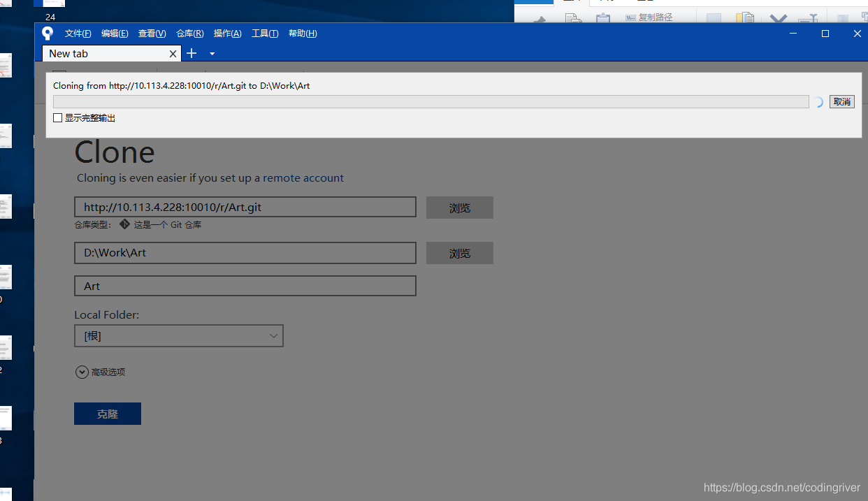The height and width of the screenshot is (501, 868).
Task: Click the cloning progress bar
Action: (431, 102)
